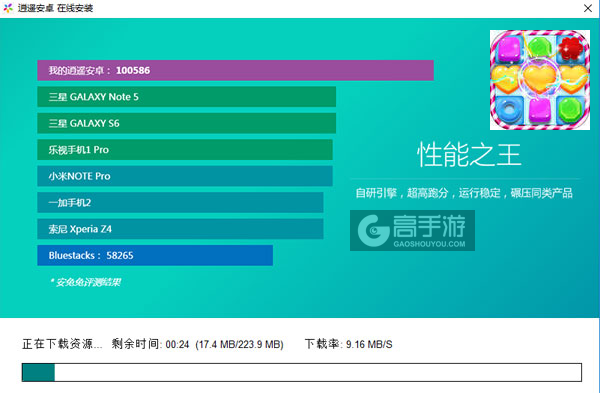
Task: Click the 逍遥安卓 logo in title bar
Action: point(8,8)
